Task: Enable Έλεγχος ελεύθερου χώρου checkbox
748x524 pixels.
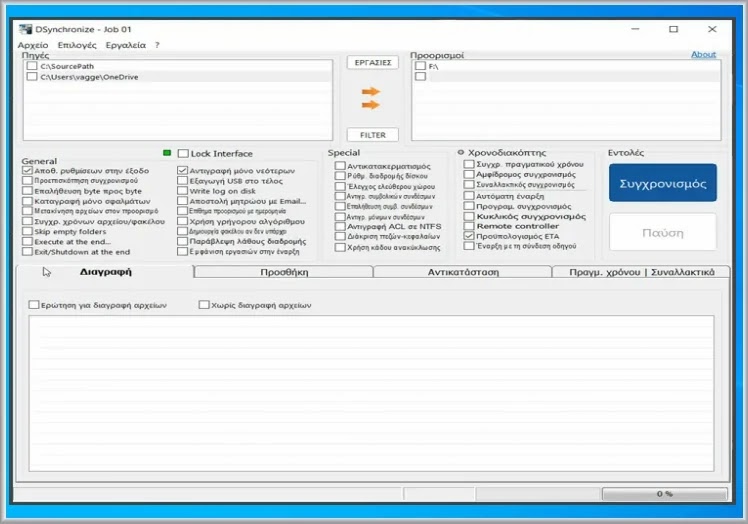Action: click(x=340, y=186)
